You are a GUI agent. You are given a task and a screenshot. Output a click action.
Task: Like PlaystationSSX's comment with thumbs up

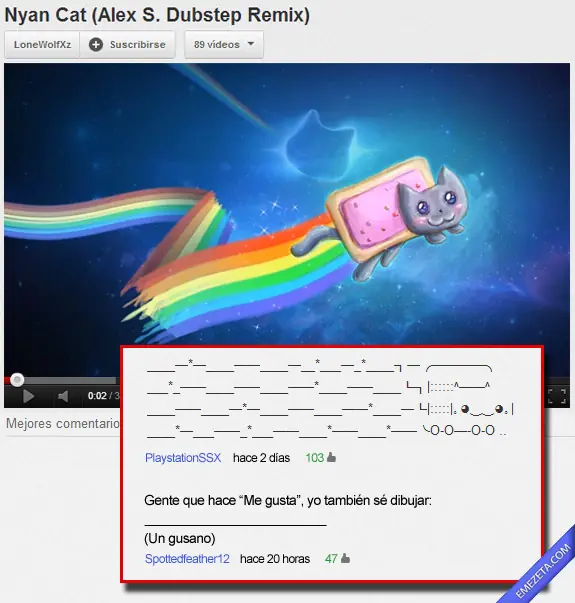[331, 458]
